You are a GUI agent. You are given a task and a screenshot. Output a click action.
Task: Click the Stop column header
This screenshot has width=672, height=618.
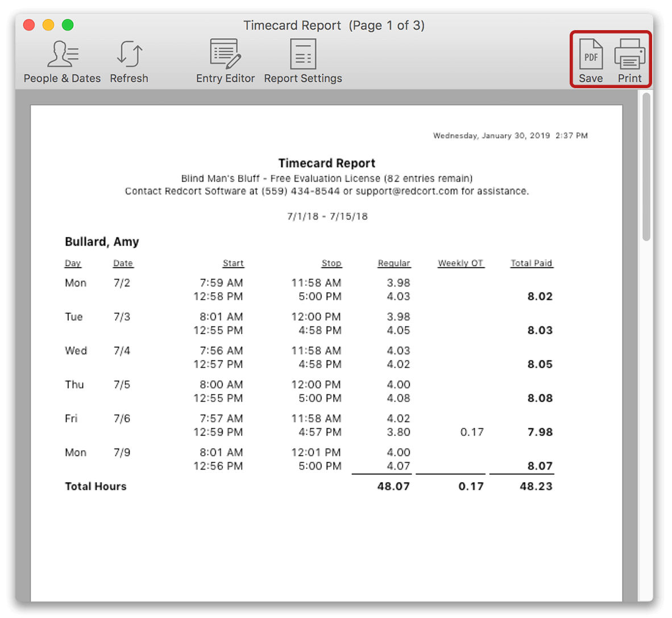[331, 263]
